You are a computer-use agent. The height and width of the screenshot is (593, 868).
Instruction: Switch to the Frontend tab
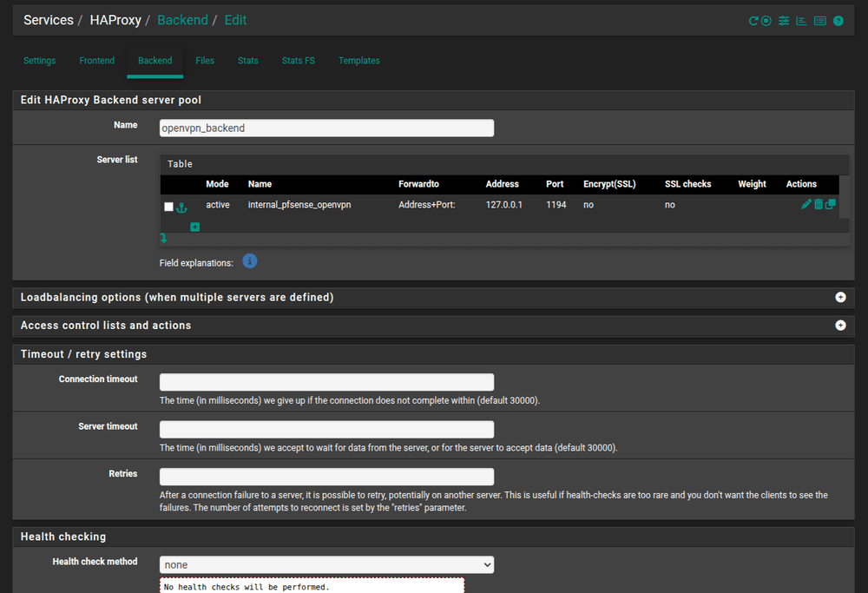pos(97,61)
